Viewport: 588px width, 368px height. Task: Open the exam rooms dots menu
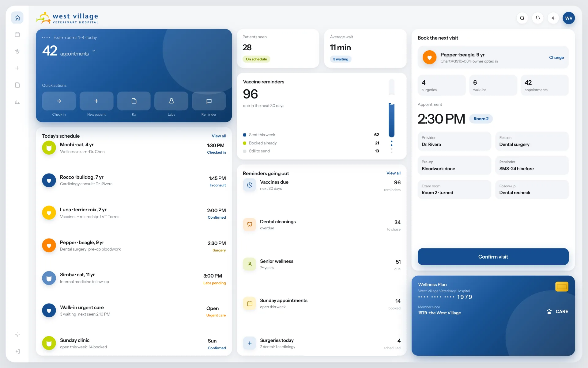pyautogui.click(x=46, y=37)
